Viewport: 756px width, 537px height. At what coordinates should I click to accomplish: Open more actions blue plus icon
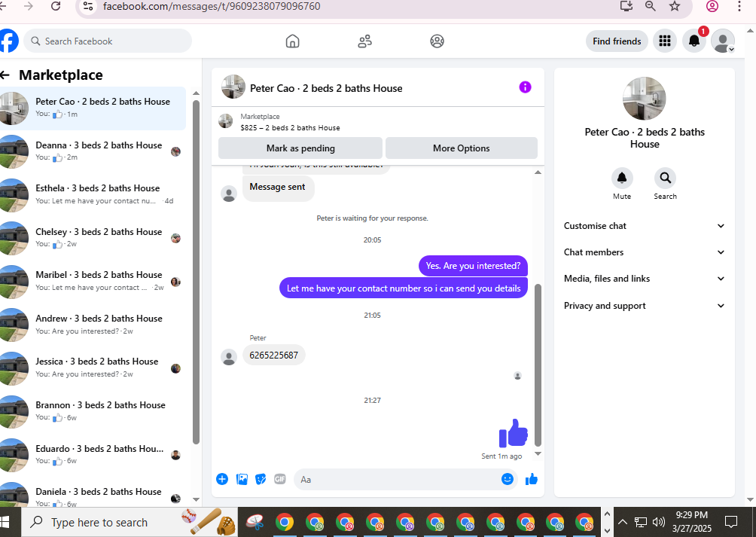(222, 479)
